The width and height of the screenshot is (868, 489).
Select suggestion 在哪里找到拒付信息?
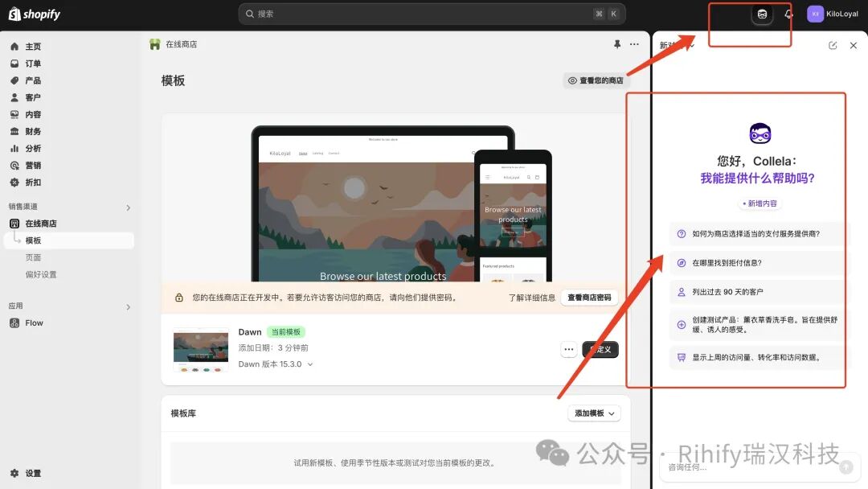click(757, 263)
